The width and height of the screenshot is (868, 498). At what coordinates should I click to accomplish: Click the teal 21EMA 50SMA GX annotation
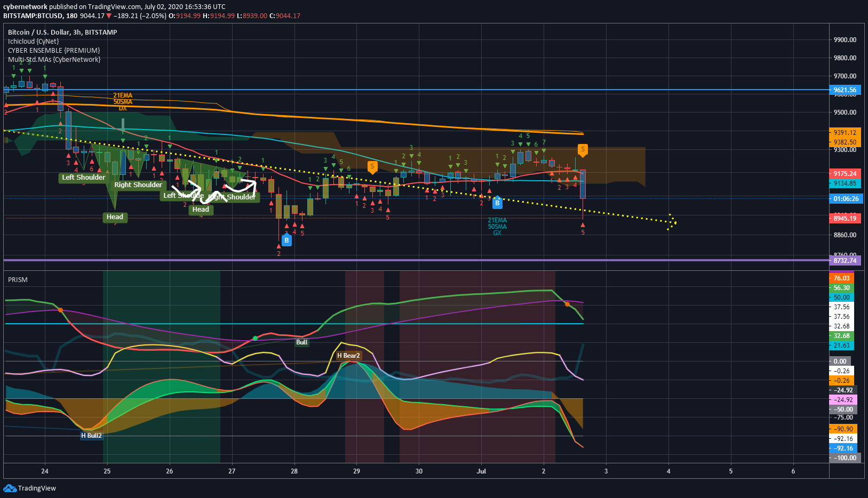pos(497,227)
